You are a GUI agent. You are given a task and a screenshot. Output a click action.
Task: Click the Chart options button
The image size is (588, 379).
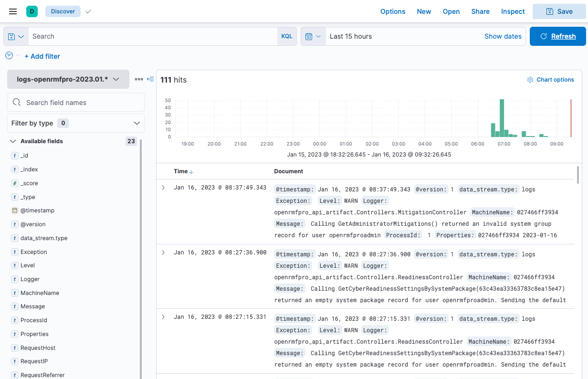pos(551,80)
